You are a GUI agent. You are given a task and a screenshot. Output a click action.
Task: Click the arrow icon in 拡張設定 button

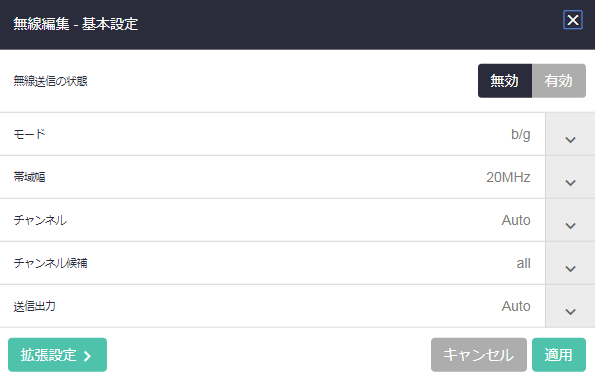click(x=87, y=356)
